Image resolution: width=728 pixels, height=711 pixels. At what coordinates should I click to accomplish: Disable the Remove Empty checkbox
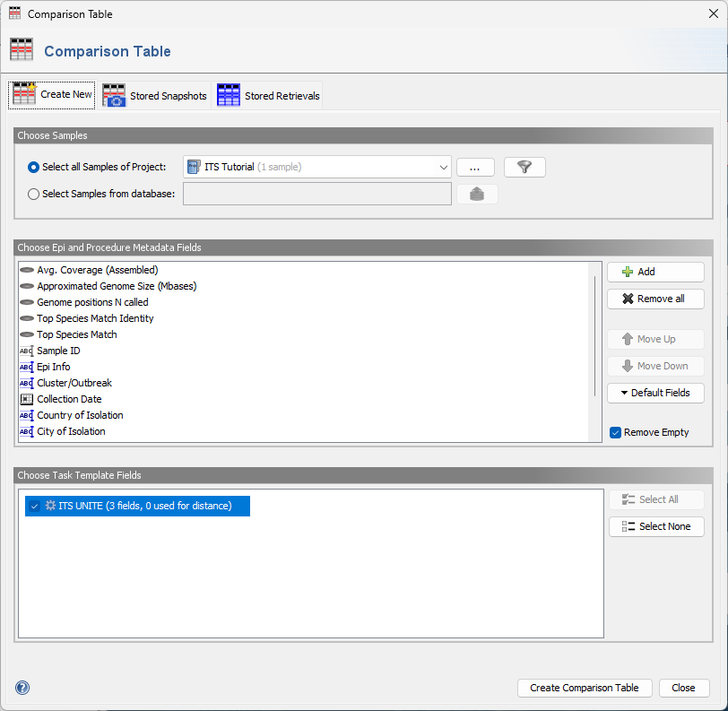pos(615,432)
